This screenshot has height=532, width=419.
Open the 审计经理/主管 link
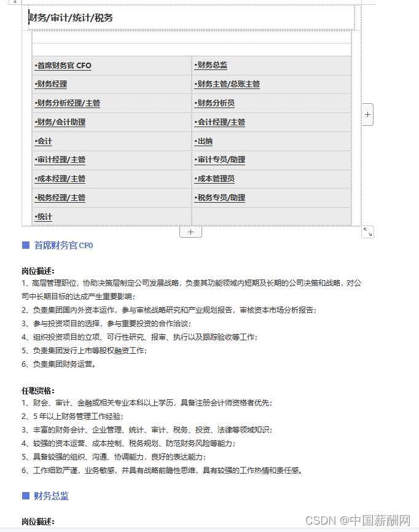click(60, 160)
